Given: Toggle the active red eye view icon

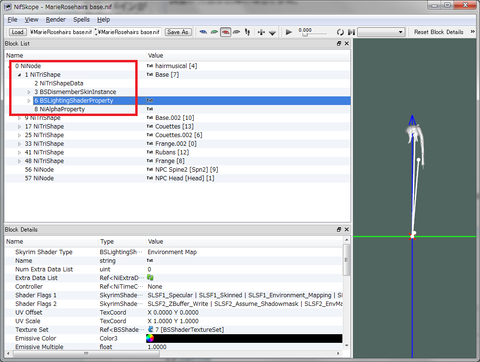Looking at the screenshot, I should point(226,32).
